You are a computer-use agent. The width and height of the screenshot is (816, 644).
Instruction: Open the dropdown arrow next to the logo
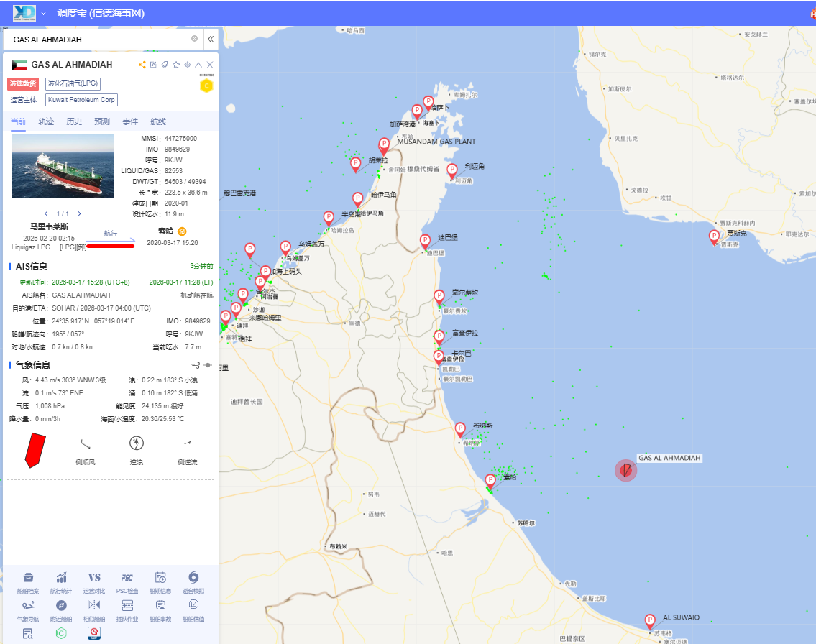click(44, 13)
